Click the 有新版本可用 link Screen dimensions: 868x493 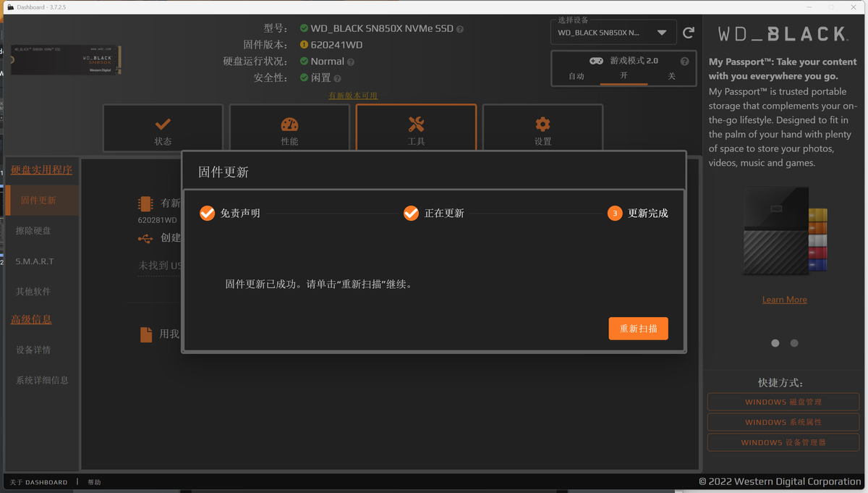tap(353, 96)
